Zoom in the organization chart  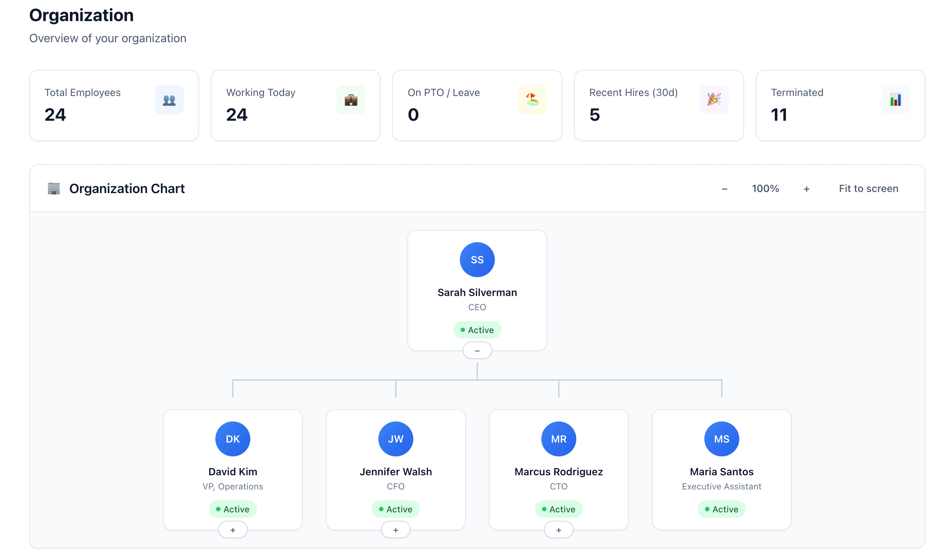pos(806,189)
